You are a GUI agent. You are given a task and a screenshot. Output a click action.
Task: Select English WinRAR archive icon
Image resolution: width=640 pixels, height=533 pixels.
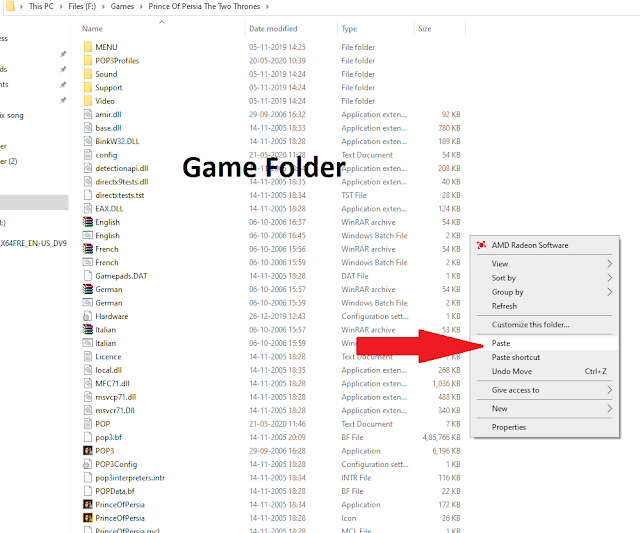click(88, 222)
